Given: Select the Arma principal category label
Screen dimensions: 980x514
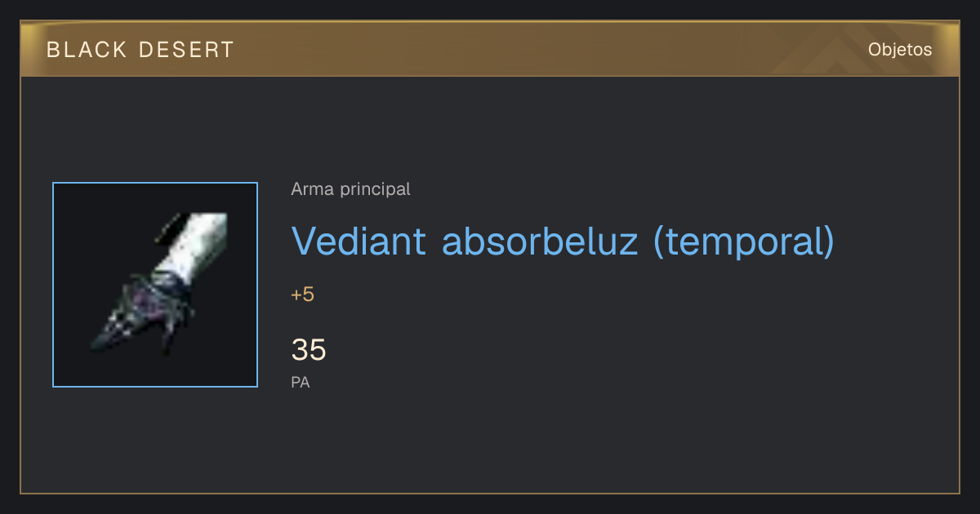Looking at the screenshot, I should (350, 189).
